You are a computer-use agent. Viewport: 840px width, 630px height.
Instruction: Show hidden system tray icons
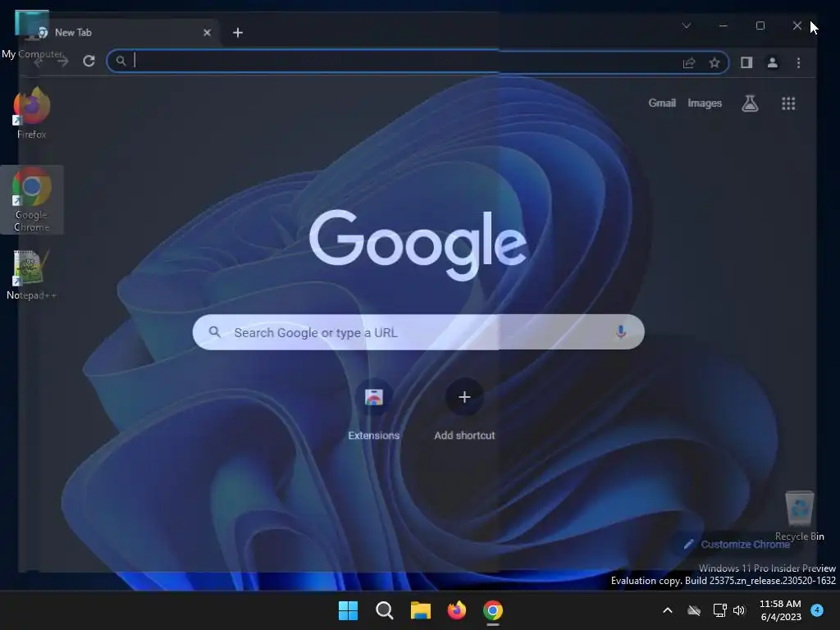pos(668,610)
